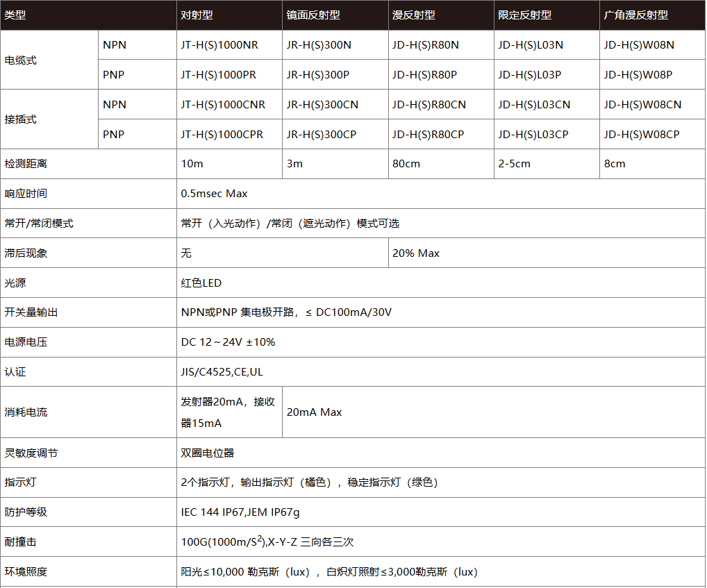Click the 检测距离 row label

(x=24, y=164)
